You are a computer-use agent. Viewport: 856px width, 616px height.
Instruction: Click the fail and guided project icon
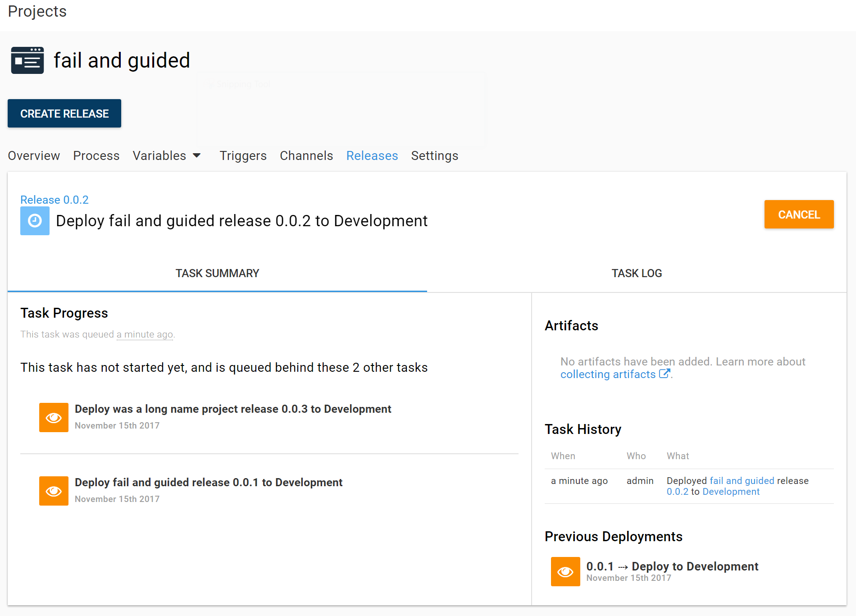pos(27,60)
